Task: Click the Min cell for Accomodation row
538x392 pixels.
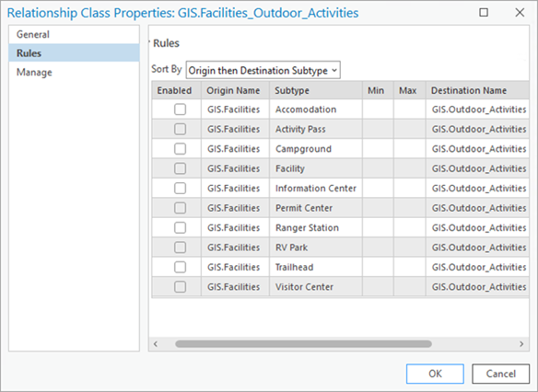Action: [x=378, y=110]
